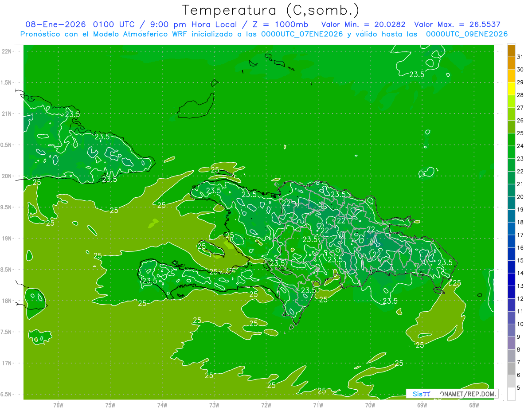Select the date text "08-Ene-2026"
Viewport: 532px width, 411px height.
point(56,24)
